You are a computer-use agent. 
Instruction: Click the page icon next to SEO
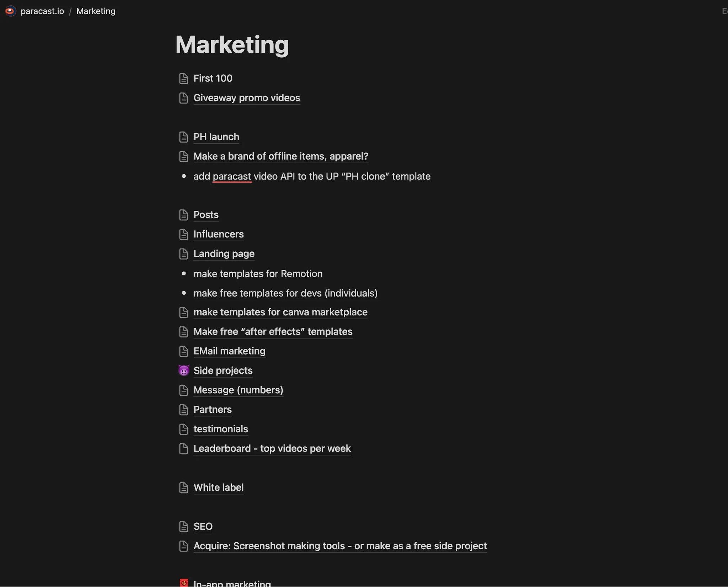(183, 527)
